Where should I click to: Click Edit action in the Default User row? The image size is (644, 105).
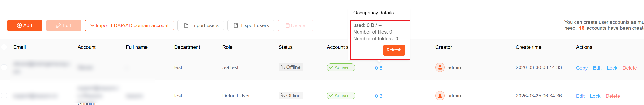pyautogui.click(x=580, y=96)
